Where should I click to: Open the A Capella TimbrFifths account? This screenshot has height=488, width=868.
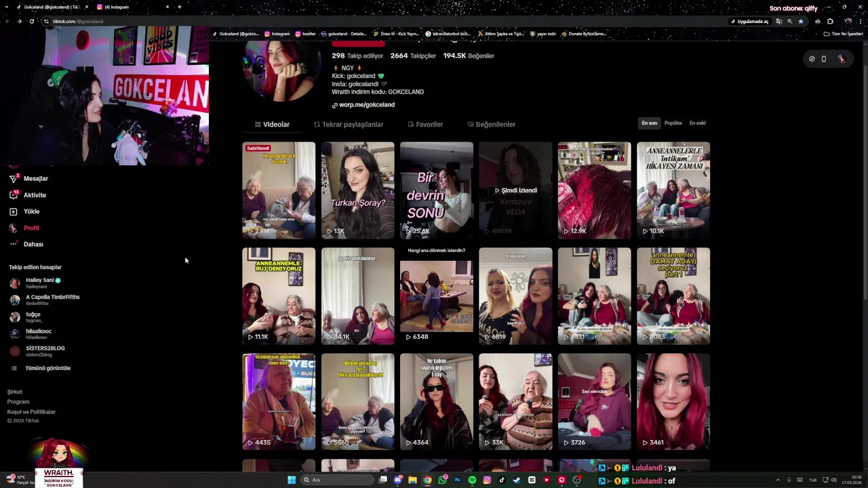[45, 300]
